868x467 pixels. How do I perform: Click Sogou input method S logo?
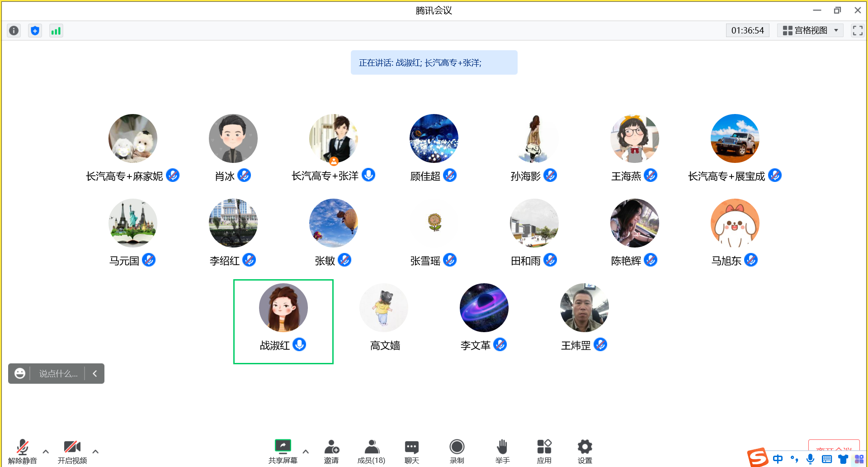pyautogui.click(x=758, y=457)
